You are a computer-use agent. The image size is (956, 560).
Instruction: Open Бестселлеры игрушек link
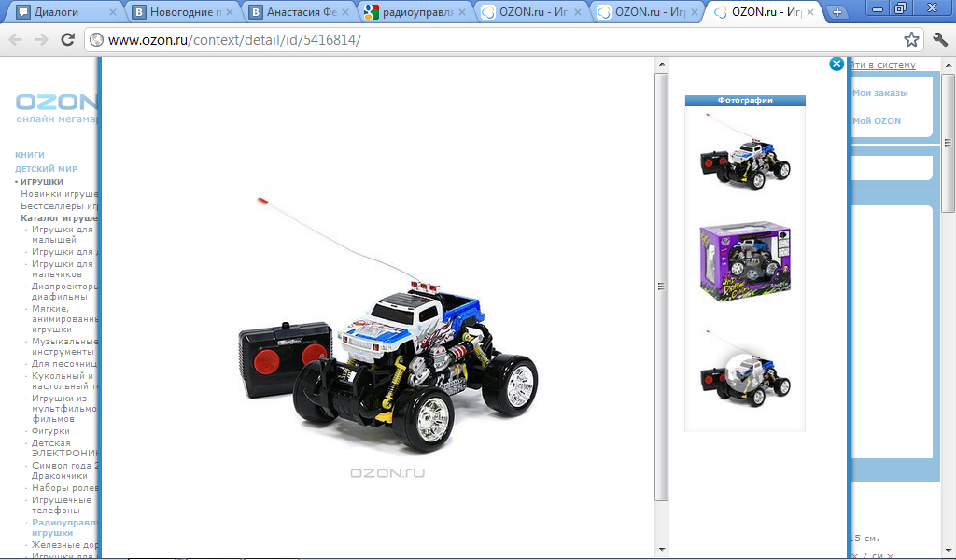(x=59, y=206)
